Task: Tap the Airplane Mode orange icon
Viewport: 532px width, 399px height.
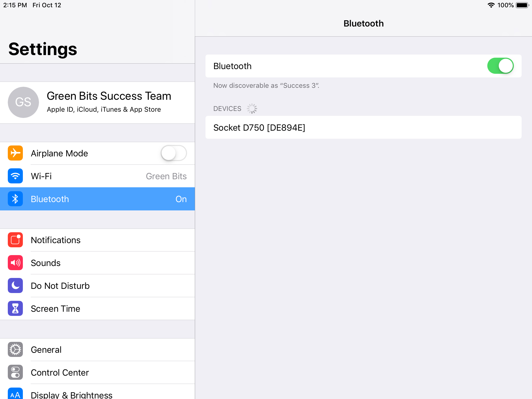Action: pyautogui.click(x=15, y=153)
